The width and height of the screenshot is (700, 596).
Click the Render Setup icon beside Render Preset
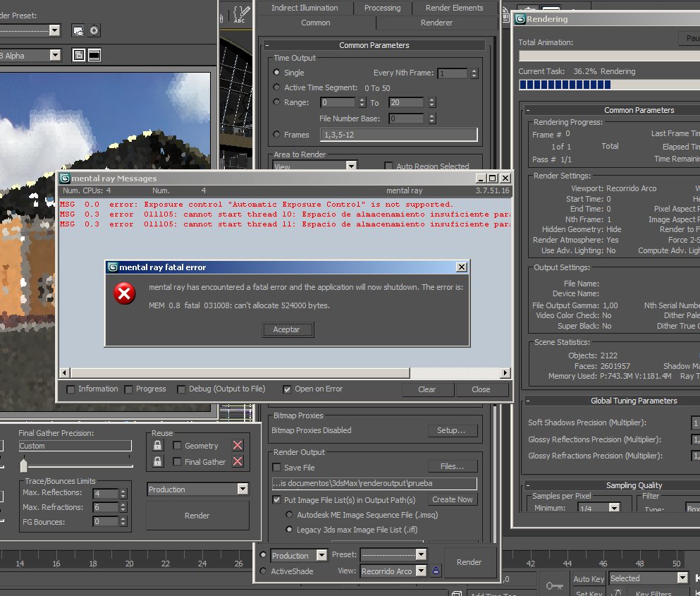point(78,31)
